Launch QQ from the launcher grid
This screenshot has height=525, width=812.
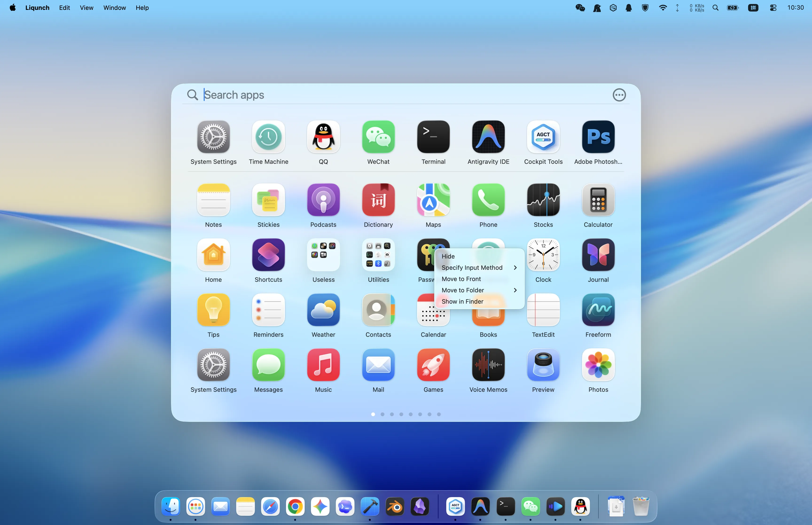(323, 137)
